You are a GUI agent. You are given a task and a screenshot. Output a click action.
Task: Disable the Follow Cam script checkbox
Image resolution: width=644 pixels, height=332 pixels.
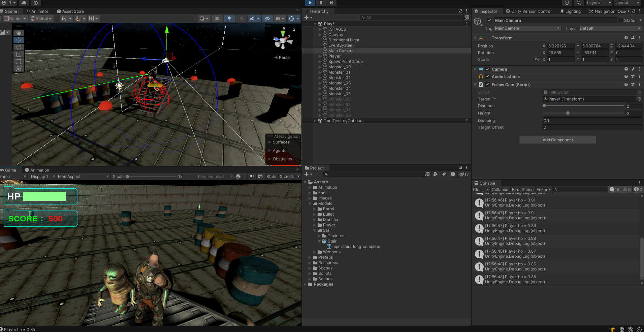click(x=487, y=84)
